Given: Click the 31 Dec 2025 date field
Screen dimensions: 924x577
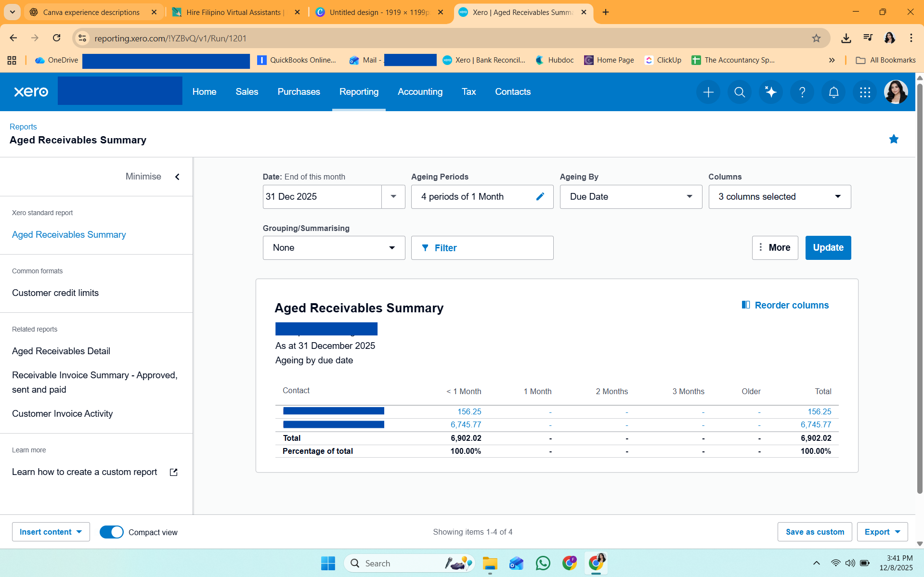Looking at the screenshot, I should pos(322,196).
